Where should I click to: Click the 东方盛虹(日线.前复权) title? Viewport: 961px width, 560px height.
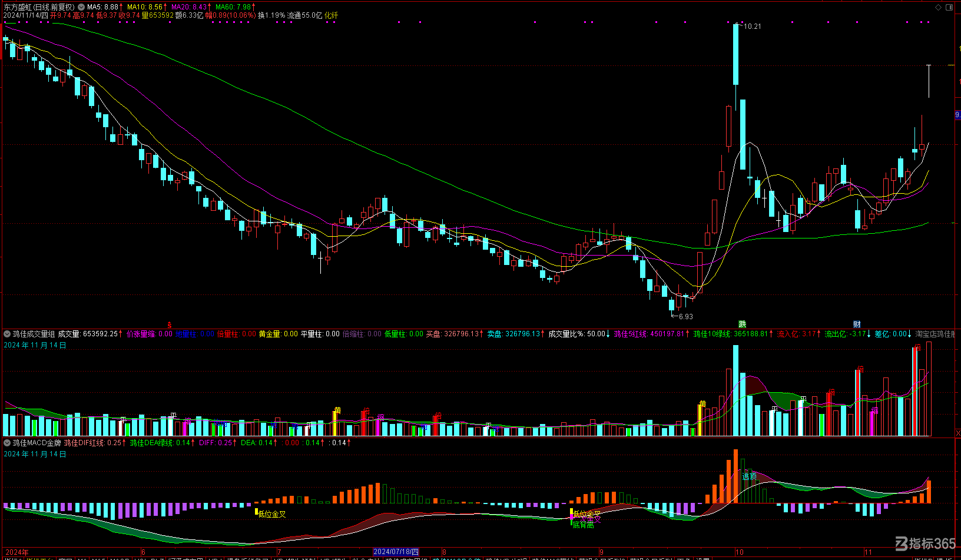pos(39,7)
